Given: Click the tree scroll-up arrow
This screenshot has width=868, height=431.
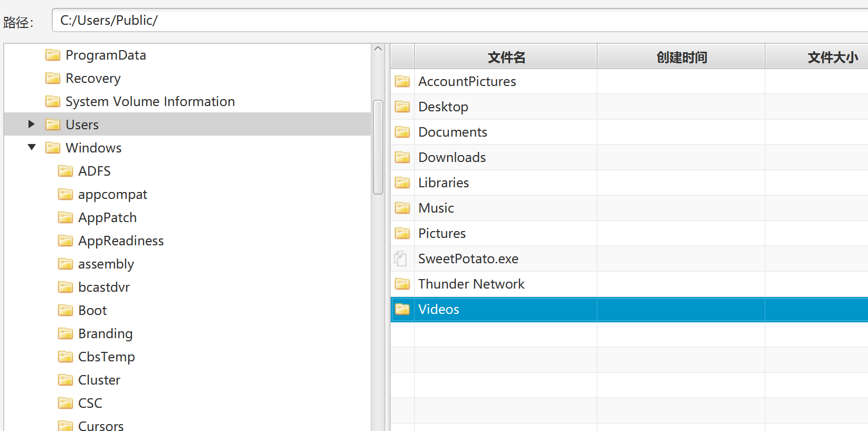Looking at the screenshot, I should point(378,49).
